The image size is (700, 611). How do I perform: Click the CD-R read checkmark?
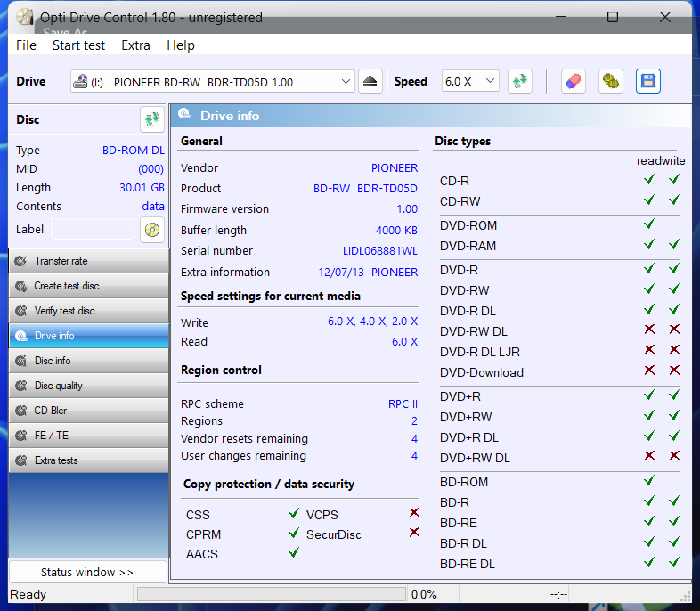point(649,180)
